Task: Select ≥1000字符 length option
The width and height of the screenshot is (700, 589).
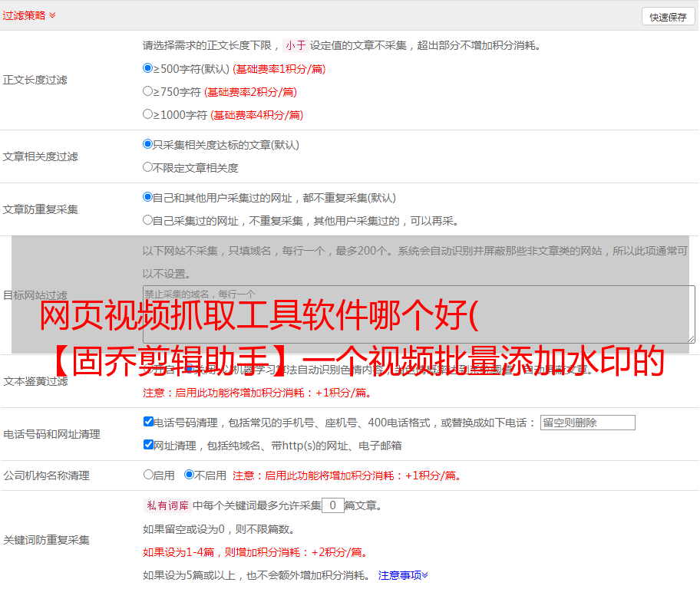Action: (x=148, y=114)
